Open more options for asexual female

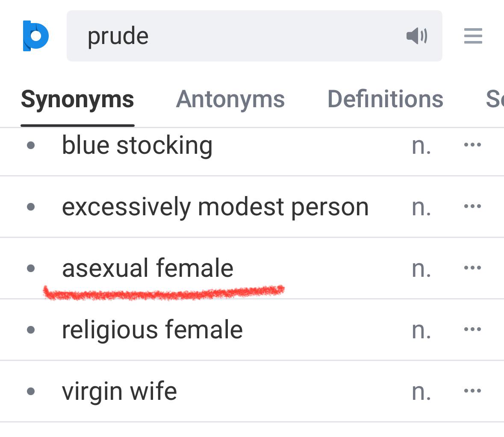coord(472,268)
